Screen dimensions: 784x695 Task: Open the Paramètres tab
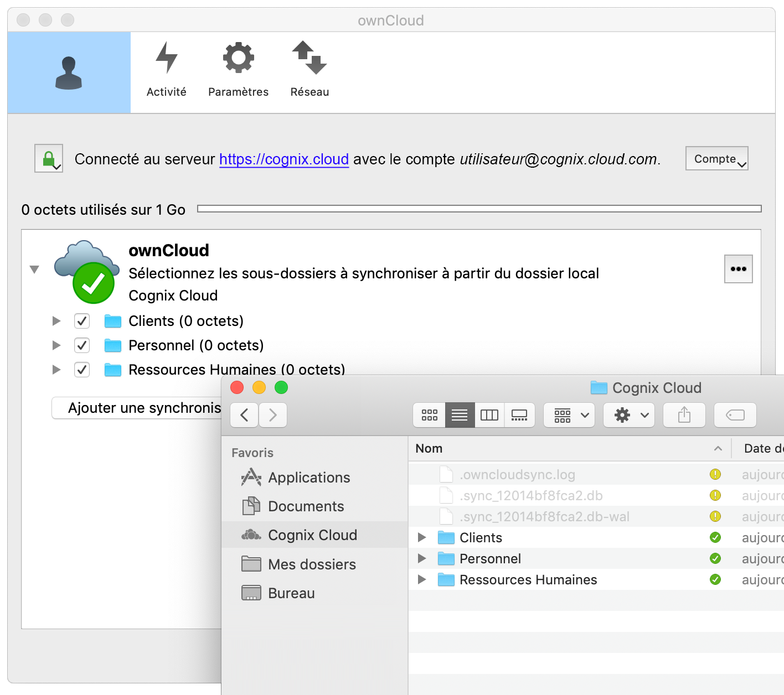[x=238, y=70]
